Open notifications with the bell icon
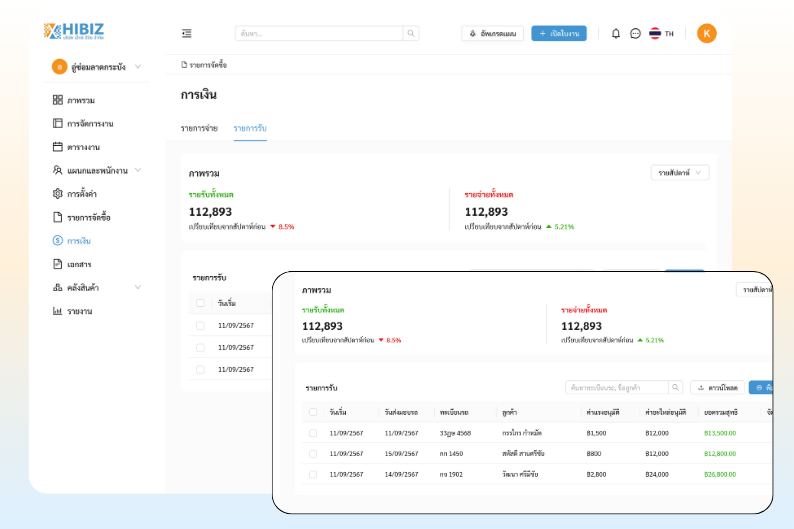Viewport: 794px width, 529px height. 616,33
